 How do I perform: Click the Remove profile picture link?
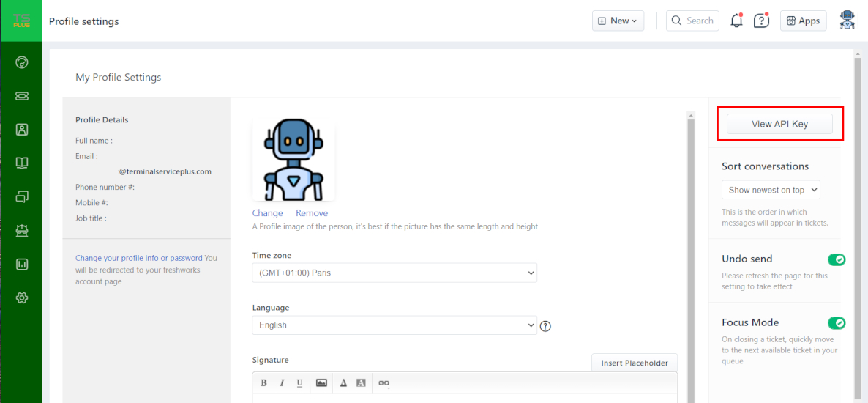point(312,213)
